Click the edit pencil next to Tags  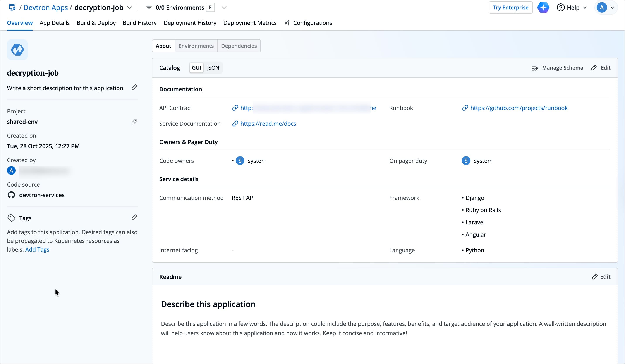(x=134, y=217)
